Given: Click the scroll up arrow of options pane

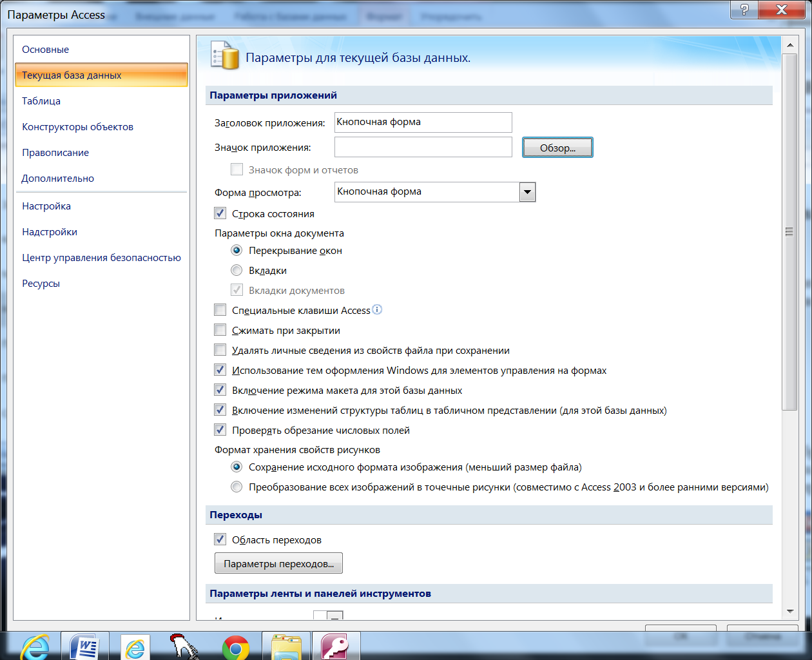Looking at the screenshot, I should 789,45.
